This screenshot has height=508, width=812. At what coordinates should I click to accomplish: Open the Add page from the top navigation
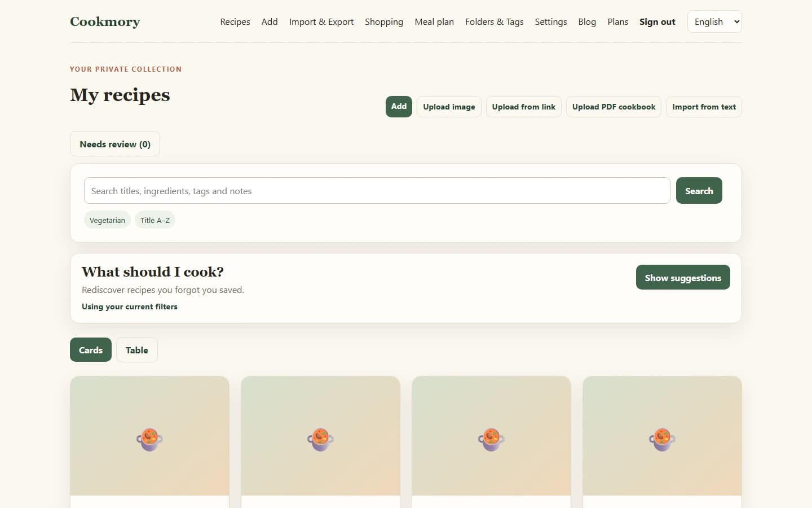click(270, 21)
